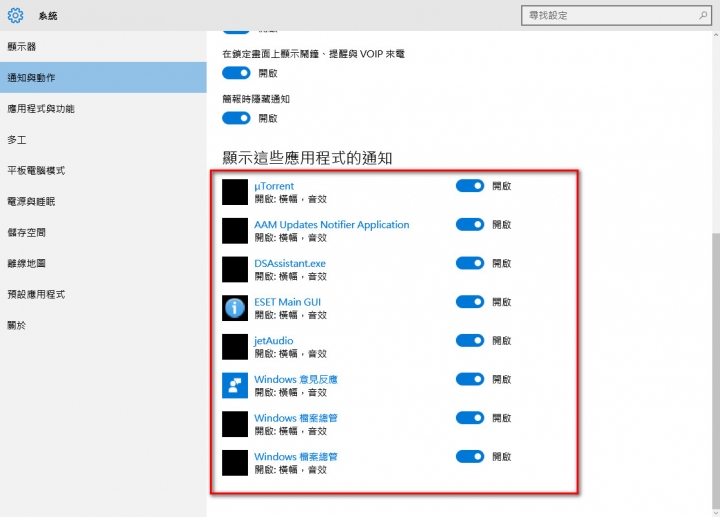The width and height of the screenshot is (720, 517).
Task: Click the 簡報時隱藏通知 label text
Action: click(x=256, y=99)
